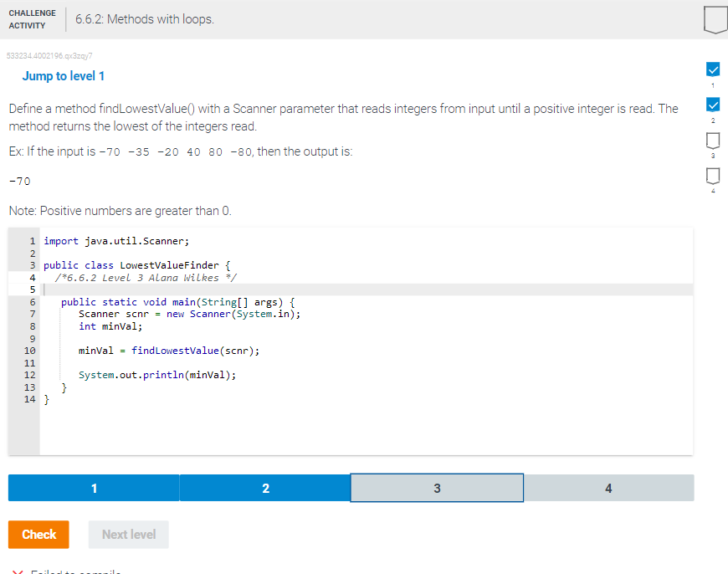Viewport: 728px width, 574px height.
Task: Select step 4 of the progress bar
Action: pyautogui.click(x=608, y=487)
